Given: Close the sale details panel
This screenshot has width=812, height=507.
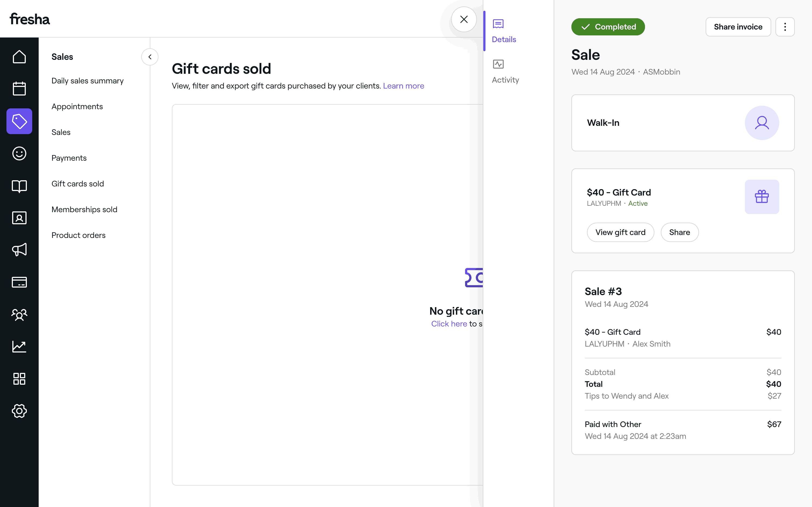Looking at the screenshot, I should pyautogui.click(x=464, y=19).
